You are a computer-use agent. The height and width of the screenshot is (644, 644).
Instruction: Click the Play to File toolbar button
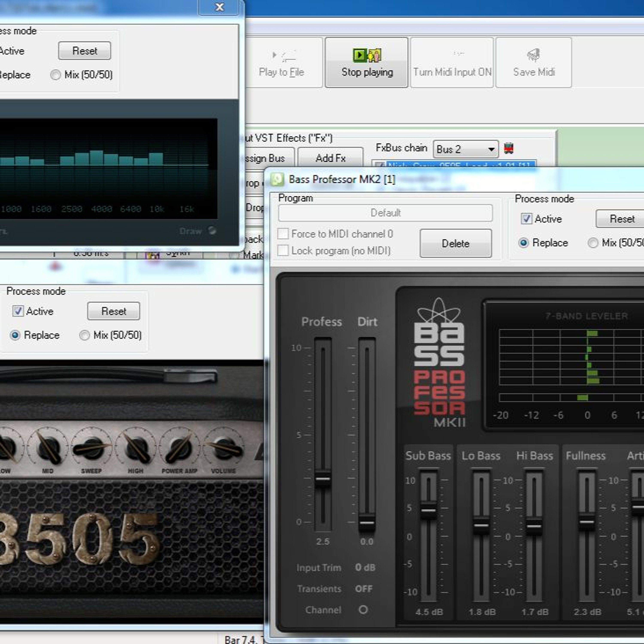point(282,62)
